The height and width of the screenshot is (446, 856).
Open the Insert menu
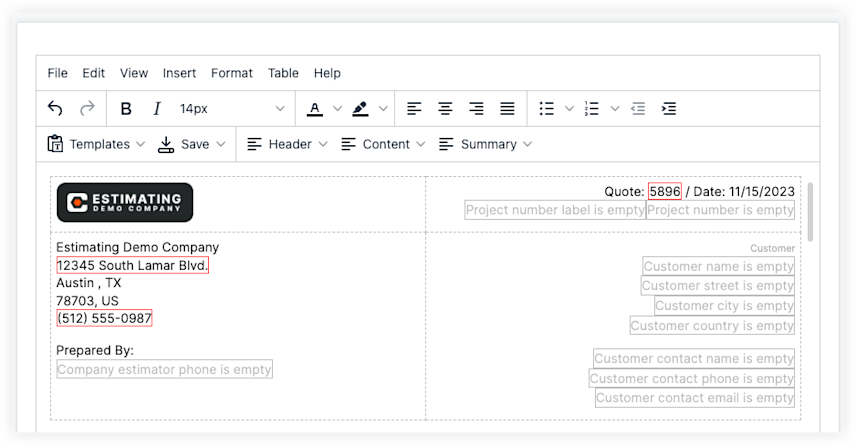pos(179,73)
